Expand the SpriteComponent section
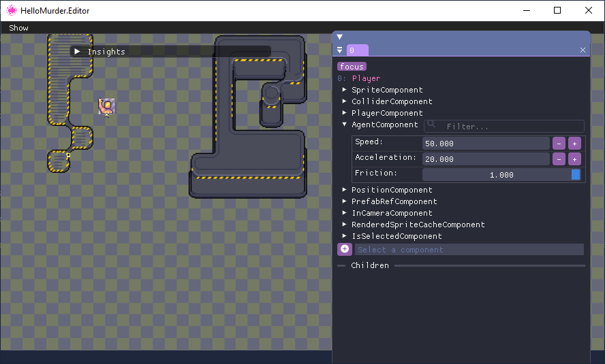This screenshot has height=364, width=605. [x=345, y=90]
